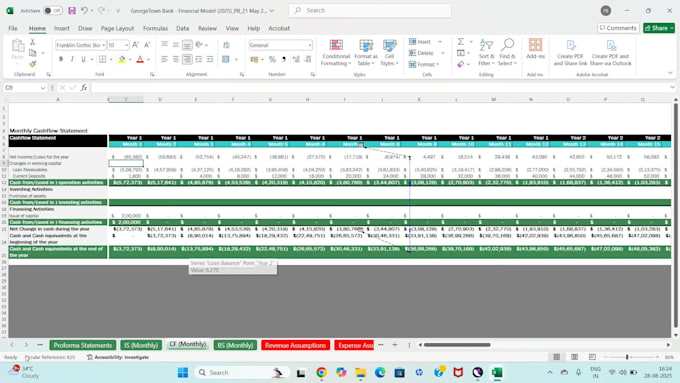Open the fill color dropdown arrow
The height and width of the screenshot is (383, 680).
(x=130, y=59)
